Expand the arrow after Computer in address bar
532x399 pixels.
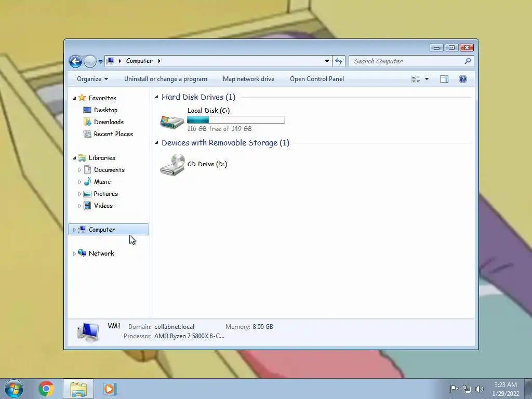pos(159,61)
